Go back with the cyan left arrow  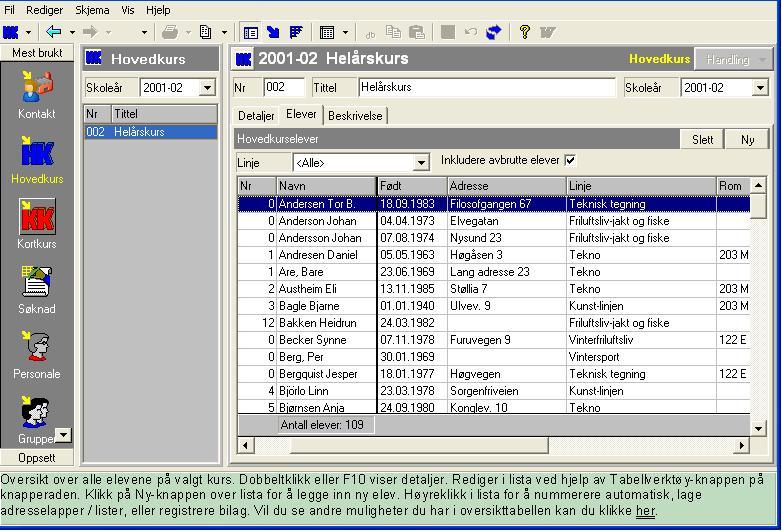click(x=53, y=32)
